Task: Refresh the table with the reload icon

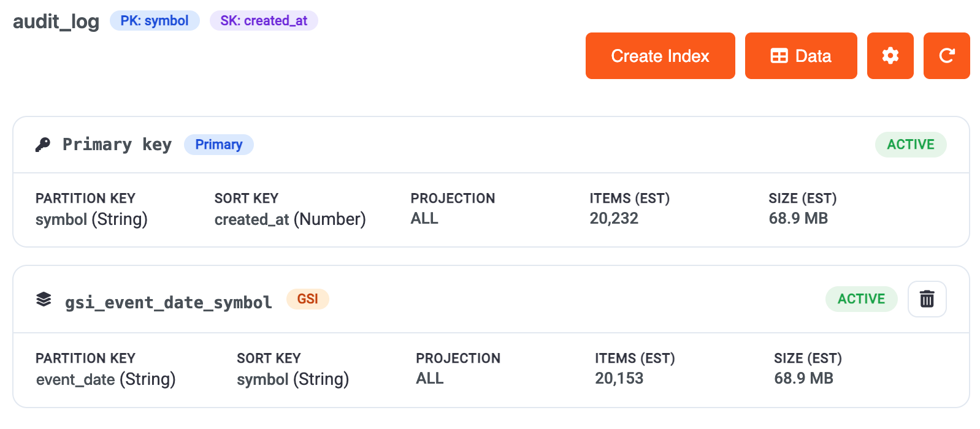Action: click(x=946, y=56)
